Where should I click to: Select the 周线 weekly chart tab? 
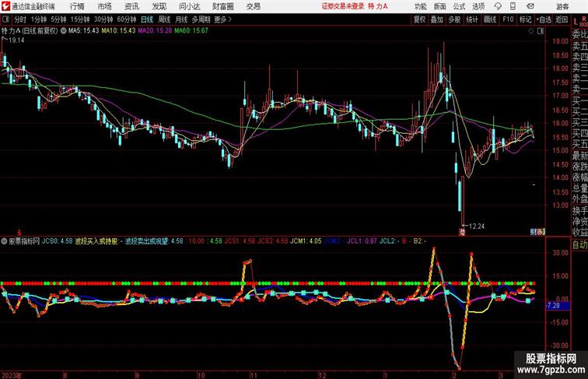pyautogui.click(x=164, y=19)
